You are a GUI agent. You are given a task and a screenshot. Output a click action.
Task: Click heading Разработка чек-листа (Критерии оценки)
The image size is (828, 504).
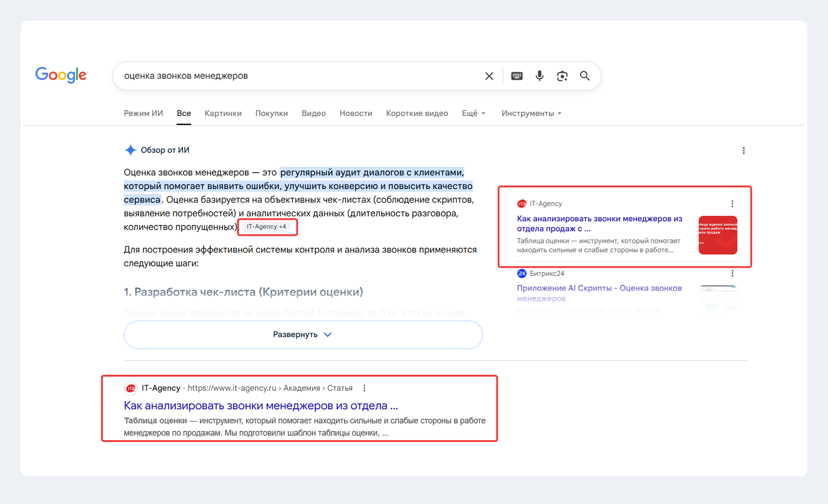[x=243, y=292]
